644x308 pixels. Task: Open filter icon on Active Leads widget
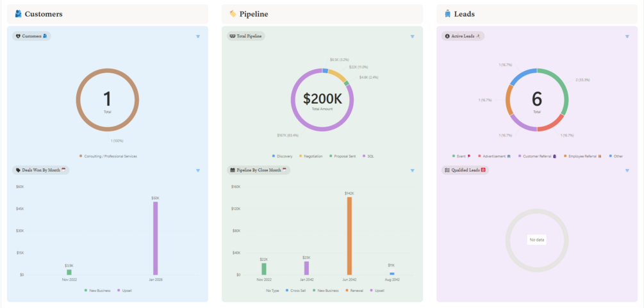pyautogui.click(x=627, y=36)
